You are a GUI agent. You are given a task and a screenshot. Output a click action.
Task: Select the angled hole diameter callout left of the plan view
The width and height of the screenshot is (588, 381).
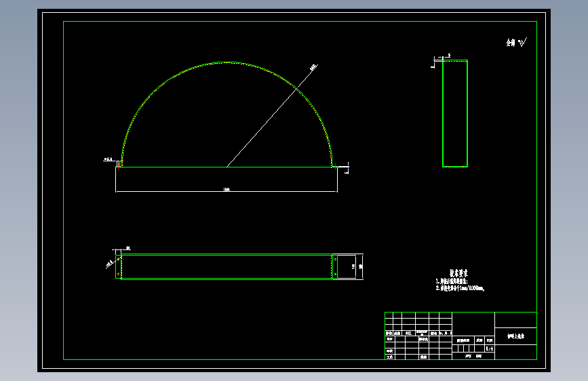109,264
